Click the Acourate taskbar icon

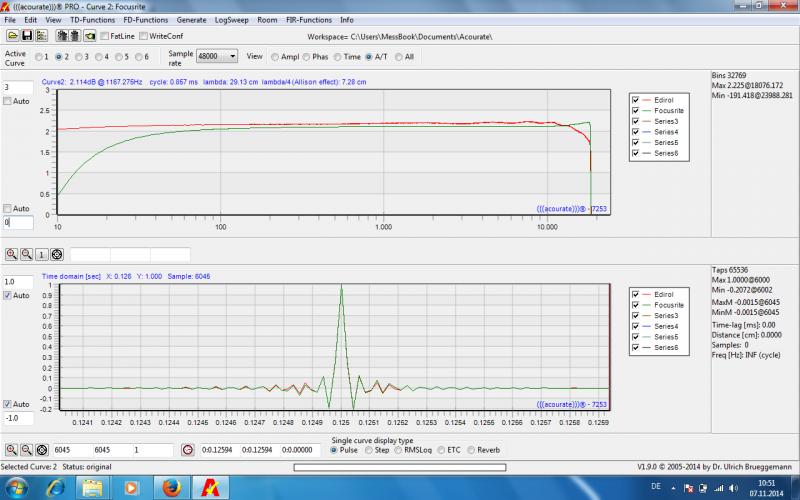click(210, 488)
